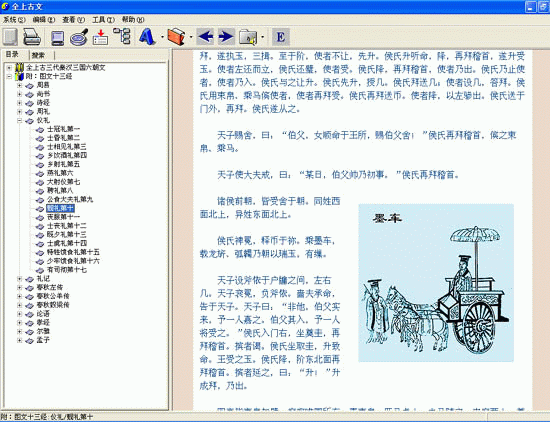Click the computer monitor toolbar icon
The image size is (550, 422).
(57, 37)
